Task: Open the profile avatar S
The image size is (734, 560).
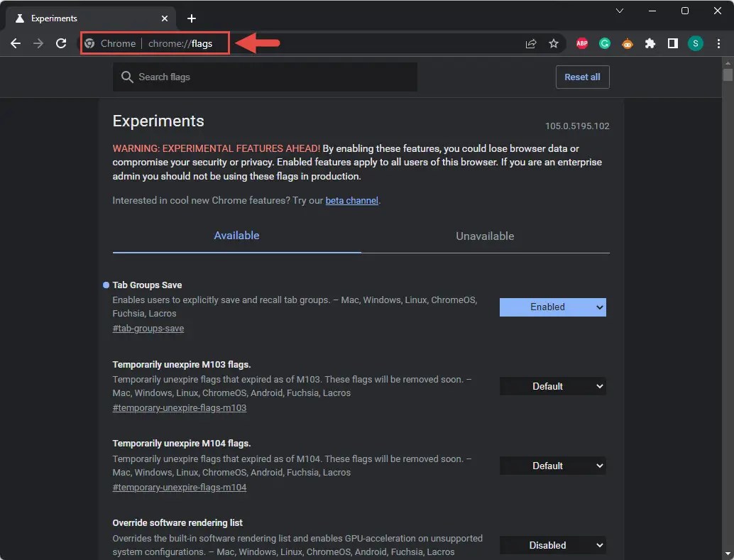Action: click(696, 43)
